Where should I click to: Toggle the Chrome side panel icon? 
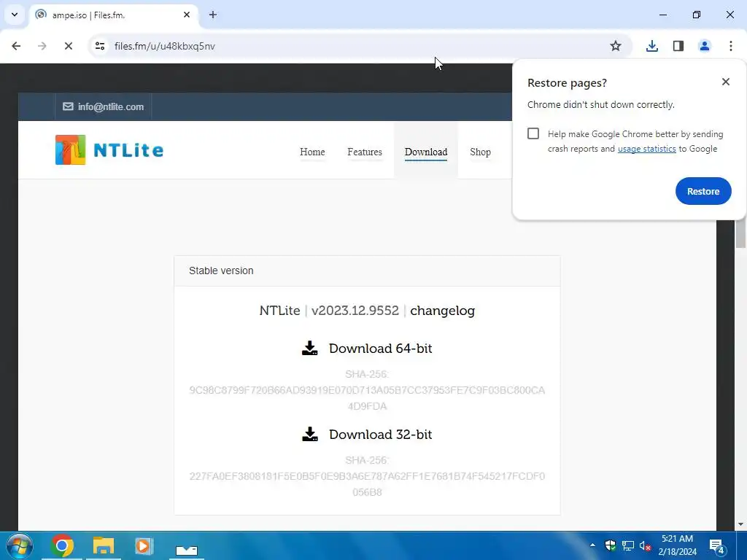point(678,46)
